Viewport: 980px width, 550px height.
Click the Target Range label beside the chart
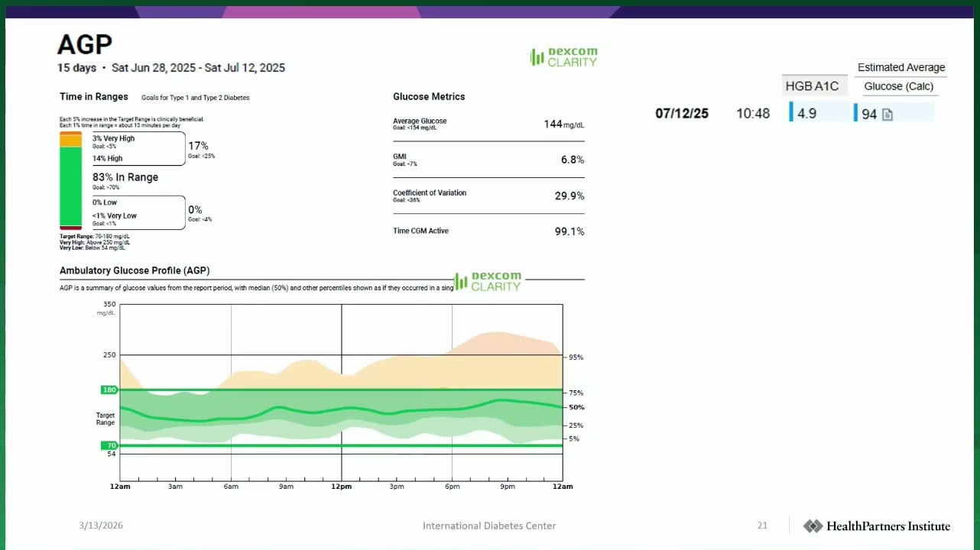[x=105, y=419]
